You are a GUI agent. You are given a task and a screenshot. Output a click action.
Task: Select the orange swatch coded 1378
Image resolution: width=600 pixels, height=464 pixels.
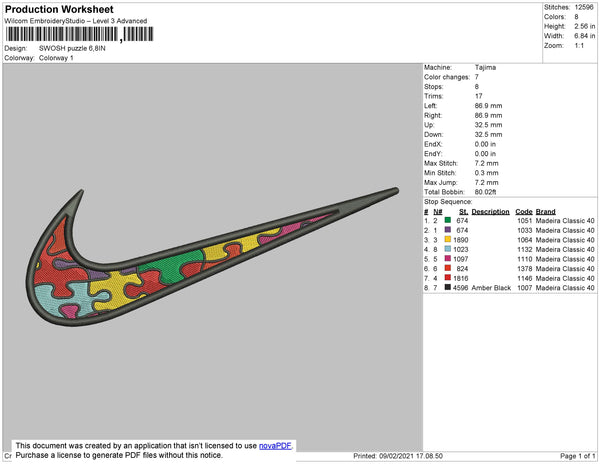(447, 268)
